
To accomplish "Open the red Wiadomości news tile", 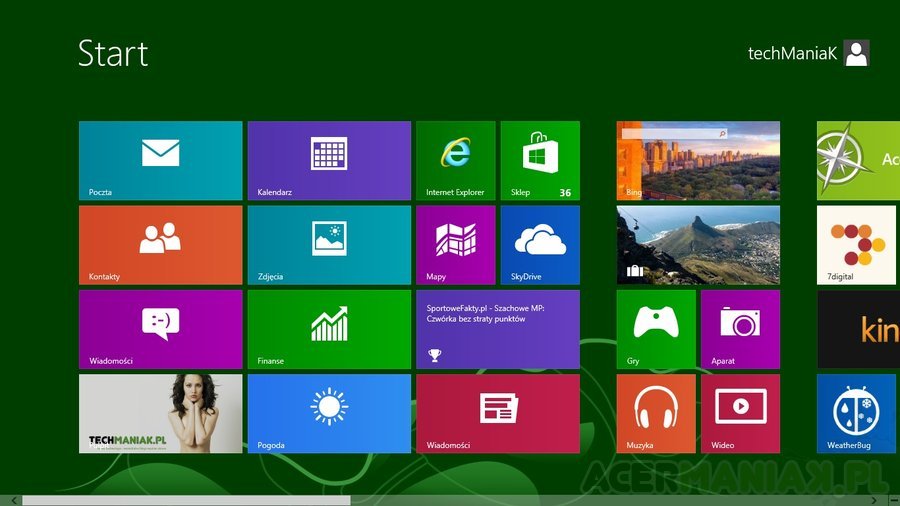I will pos(498,414).
